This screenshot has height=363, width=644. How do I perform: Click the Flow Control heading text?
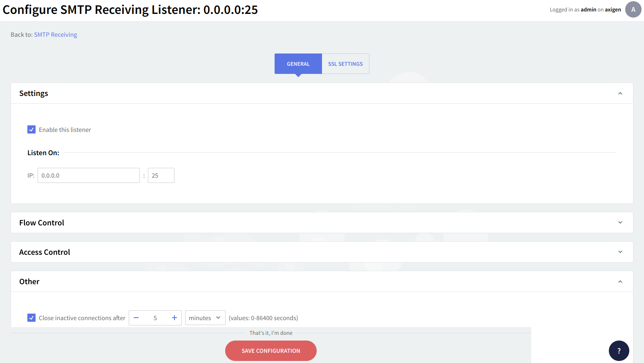pos(42,223)
